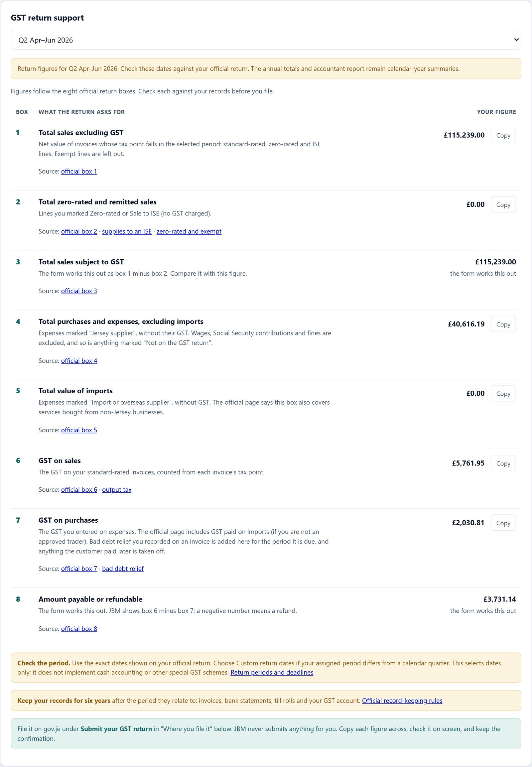Open the bad debt relief link

(x=123, y=569)
